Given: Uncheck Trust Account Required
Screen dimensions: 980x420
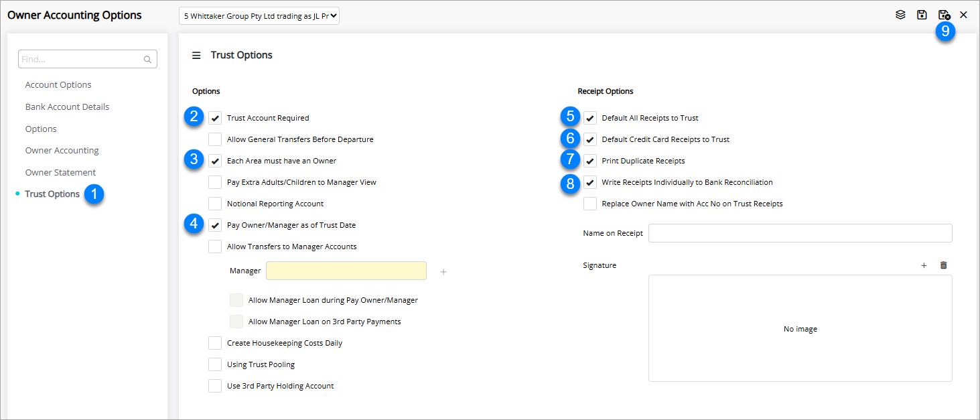Looking at the screenshot, I should click(215, 118).
